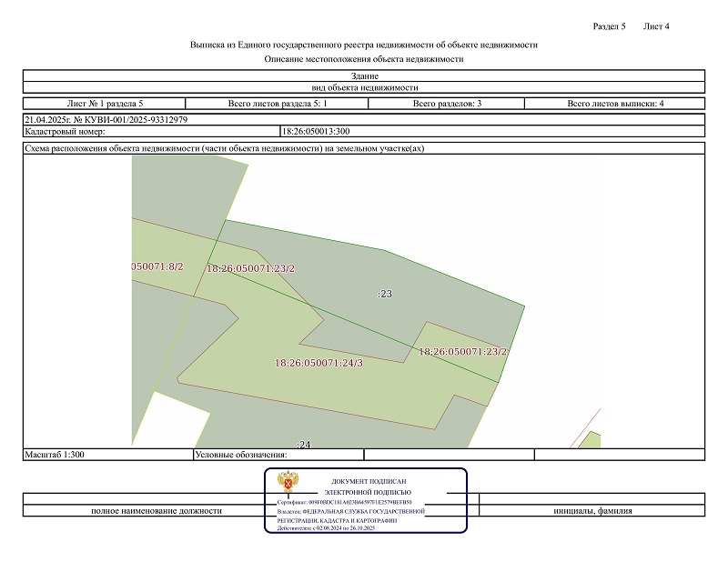Click the 'Условные обозначения:' legend cell

coord(240,454)
